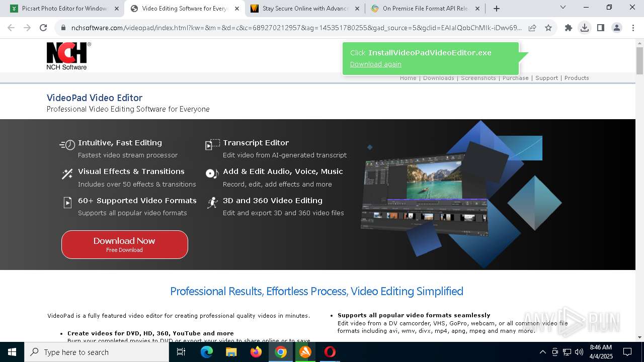Open the Chrome profile avatar
Viewport: 644px width, 362px height.
click(617, 28)
